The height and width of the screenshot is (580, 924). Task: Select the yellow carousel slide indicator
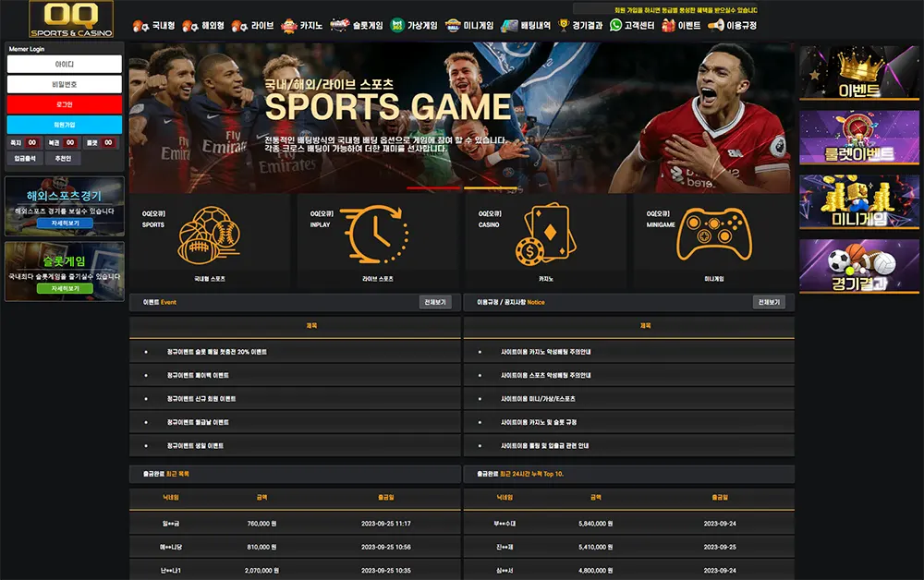pyautogui.click(x=491, y=187)
